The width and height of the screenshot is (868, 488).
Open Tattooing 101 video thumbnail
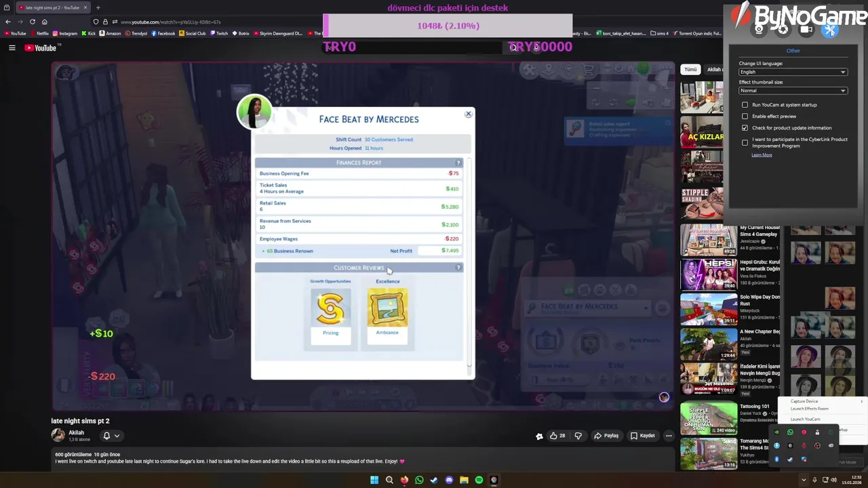coord(709,419)
